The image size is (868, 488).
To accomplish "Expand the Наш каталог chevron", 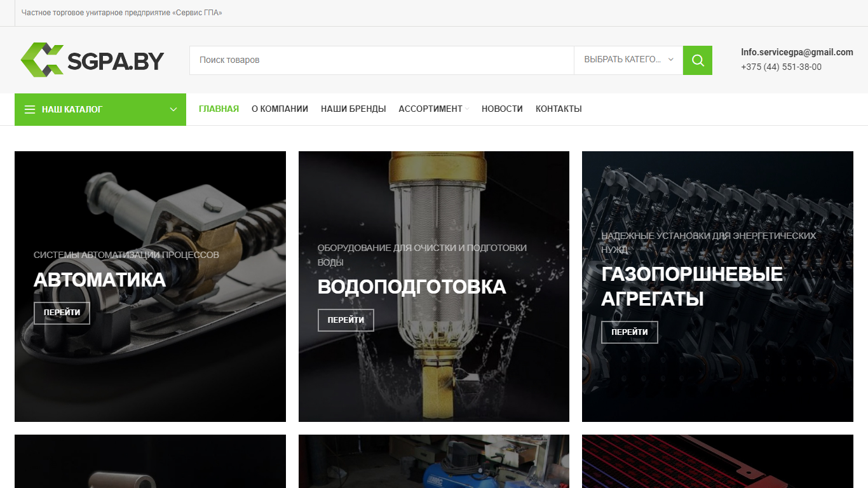I will [173, 109].
